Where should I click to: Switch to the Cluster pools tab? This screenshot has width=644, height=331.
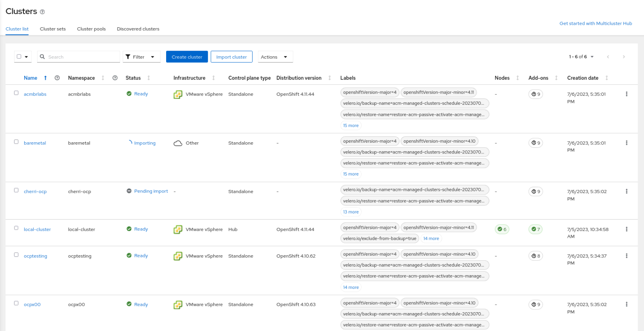(x=91, y=29)
